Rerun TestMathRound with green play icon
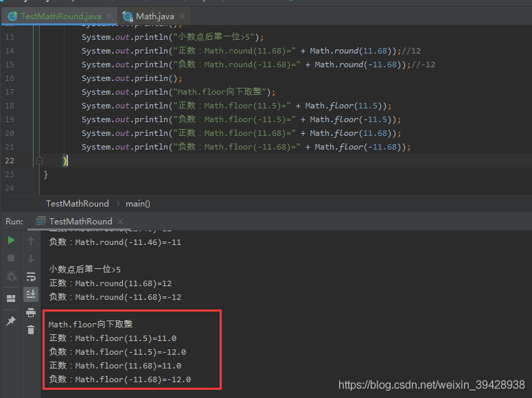 click(x=11, y=241)
